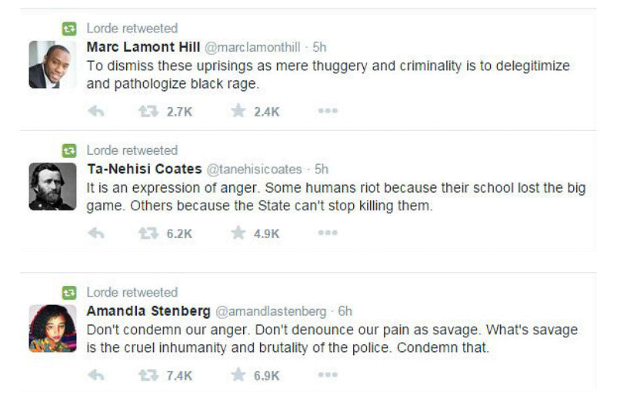
Task: Open more options on Marc Lamont Hill's tweet
Action: coord(328,111)
